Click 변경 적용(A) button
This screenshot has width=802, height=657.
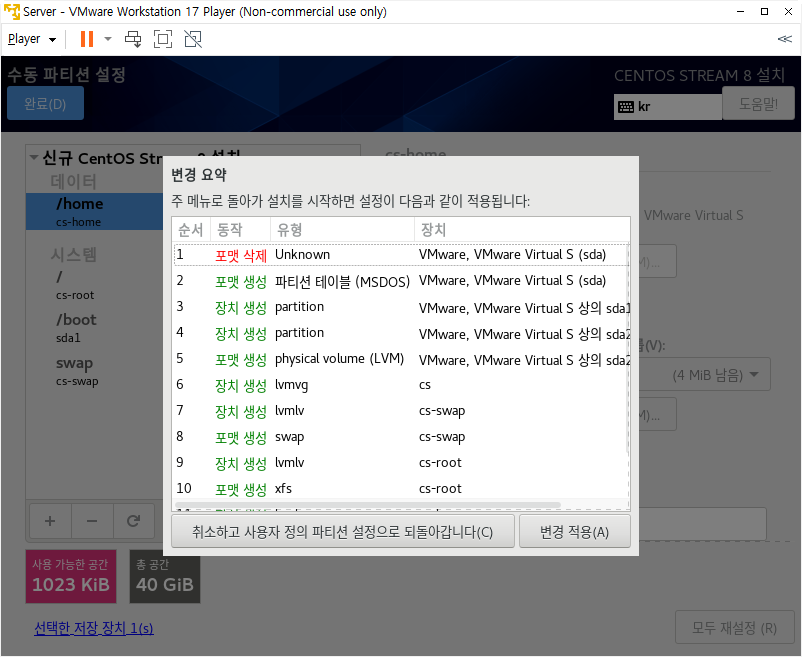click(x=574, y=532)
